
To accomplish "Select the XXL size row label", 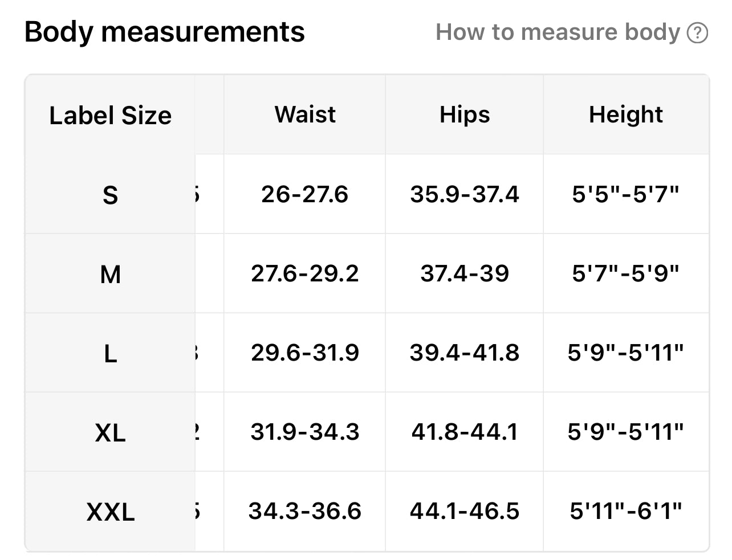I will pos(110,512).
